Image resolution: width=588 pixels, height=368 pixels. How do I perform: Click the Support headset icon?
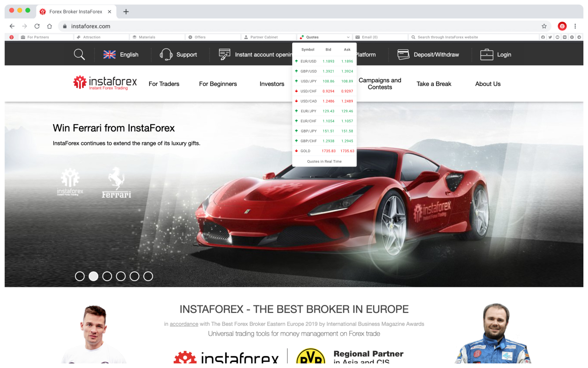(x=166, y=54)
